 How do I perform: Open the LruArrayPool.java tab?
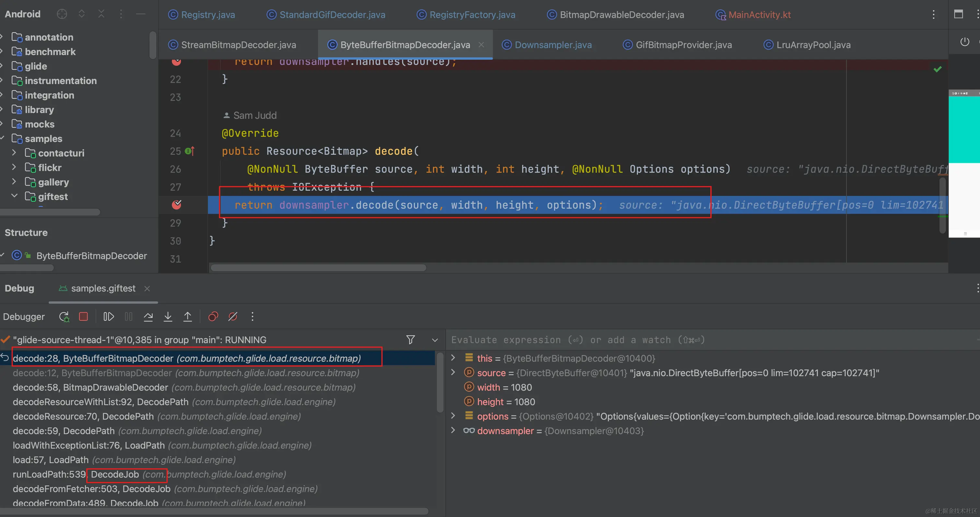(x=807, y=44)
